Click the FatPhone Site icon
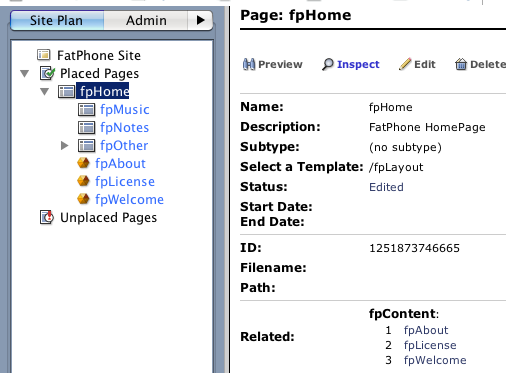 [44, 55]
